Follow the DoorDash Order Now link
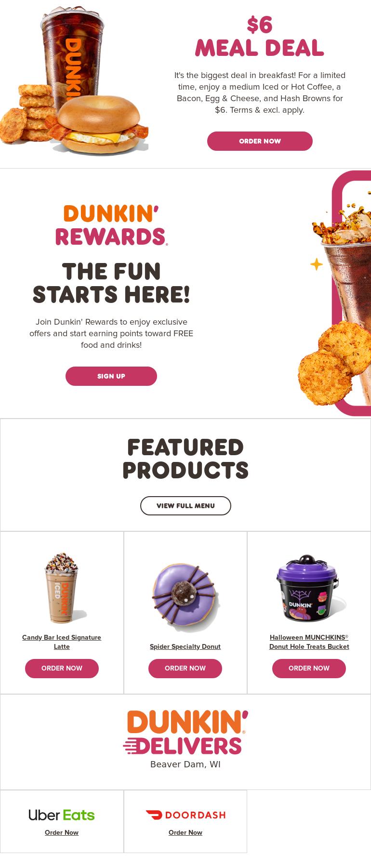The image size is (371, 868). click(185, 832)
